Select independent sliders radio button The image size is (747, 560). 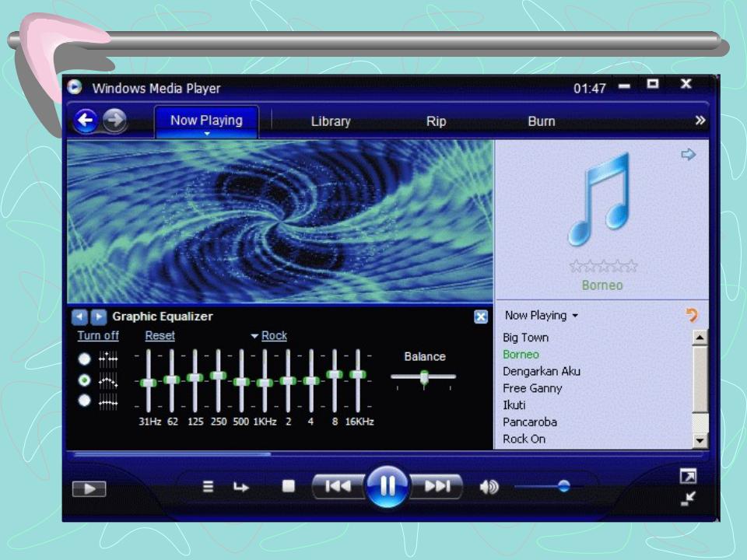(84, 359)
